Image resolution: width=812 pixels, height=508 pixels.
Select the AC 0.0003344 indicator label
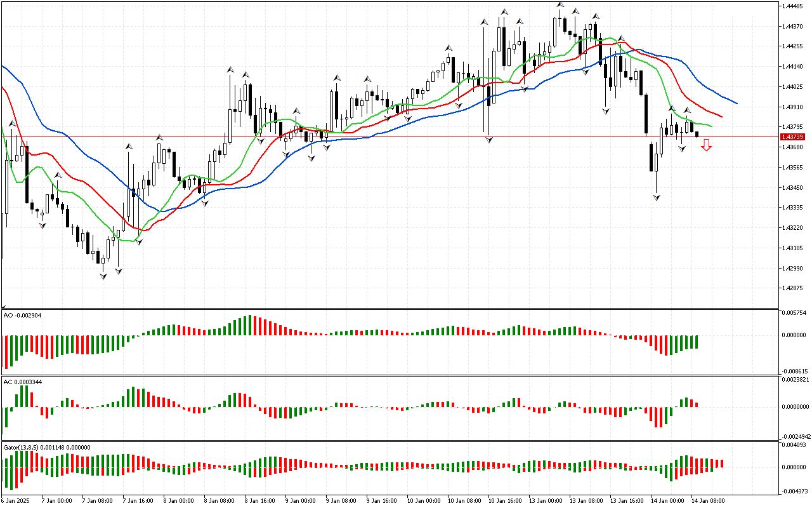tap(23, 382)
